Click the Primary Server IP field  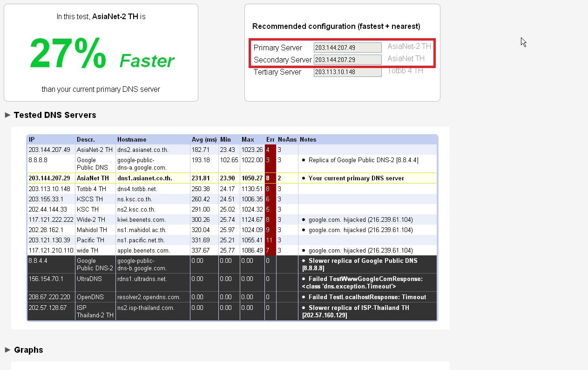click(347, 48)
